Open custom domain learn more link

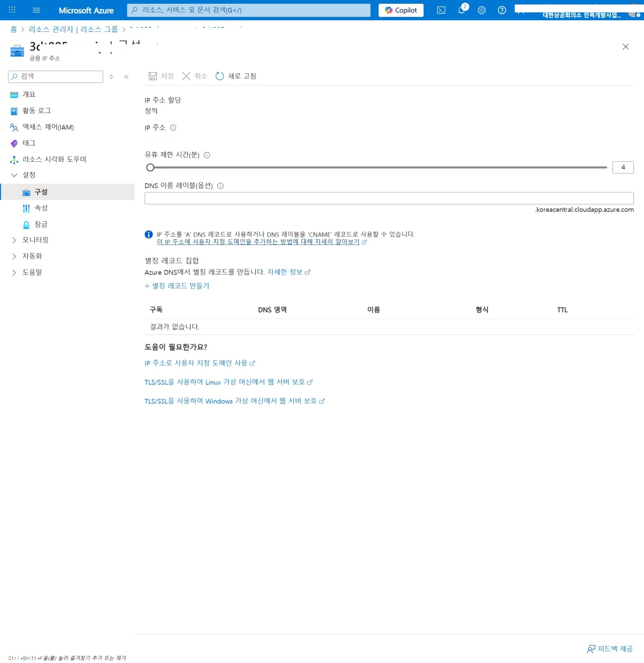(261, 242)
